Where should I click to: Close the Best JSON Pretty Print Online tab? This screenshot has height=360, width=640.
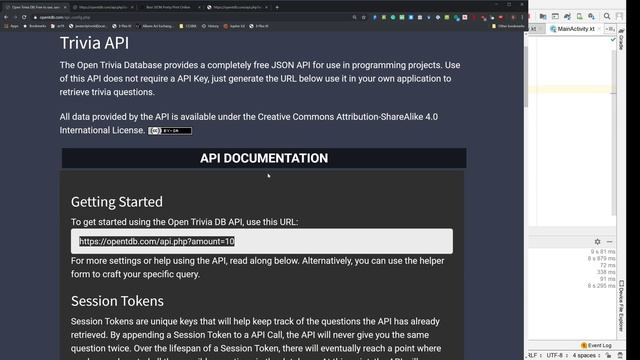point(199,7)
